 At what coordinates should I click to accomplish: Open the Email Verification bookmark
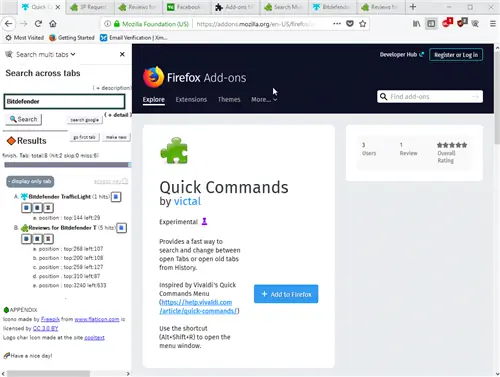(134, 38)
